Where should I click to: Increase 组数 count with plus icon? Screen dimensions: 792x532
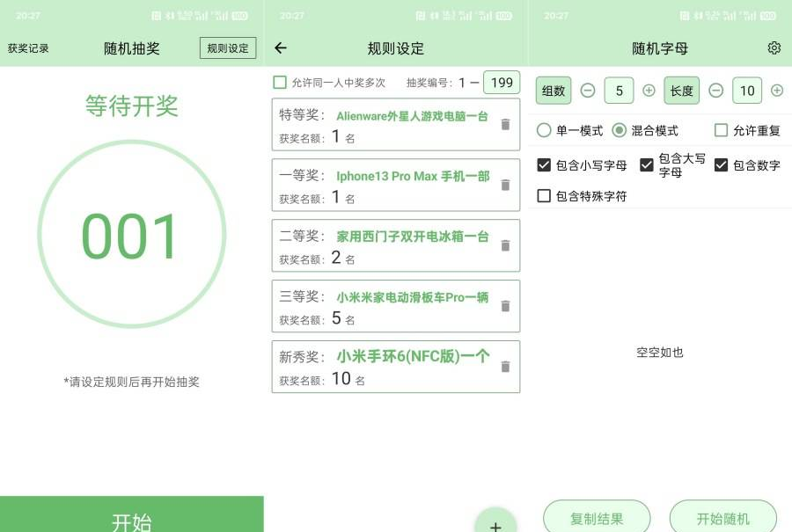click(x=649, y=91)
